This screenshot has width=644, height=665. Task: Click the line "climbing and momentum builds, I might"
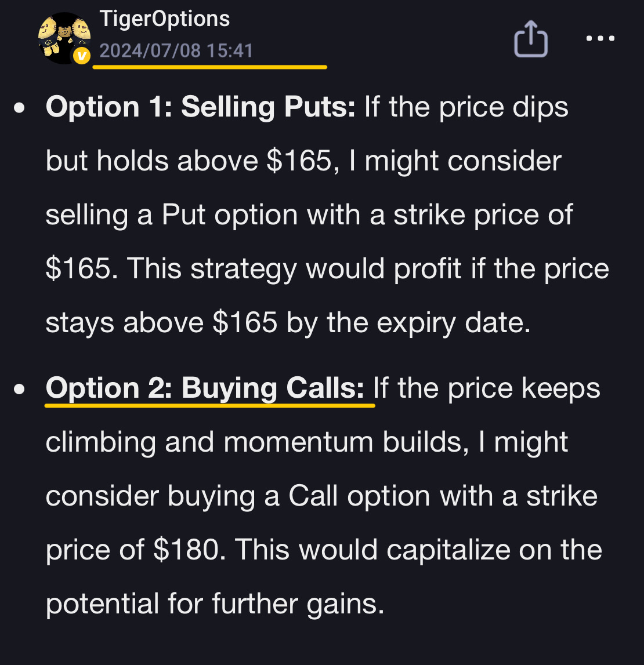click(x=307, y=442)
